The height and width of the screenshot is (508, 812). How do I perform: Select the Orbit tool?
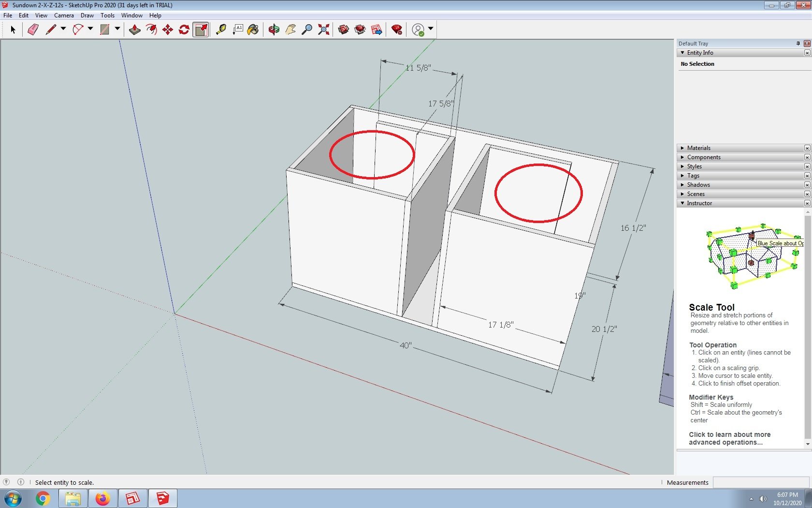(x=274, y=30)
